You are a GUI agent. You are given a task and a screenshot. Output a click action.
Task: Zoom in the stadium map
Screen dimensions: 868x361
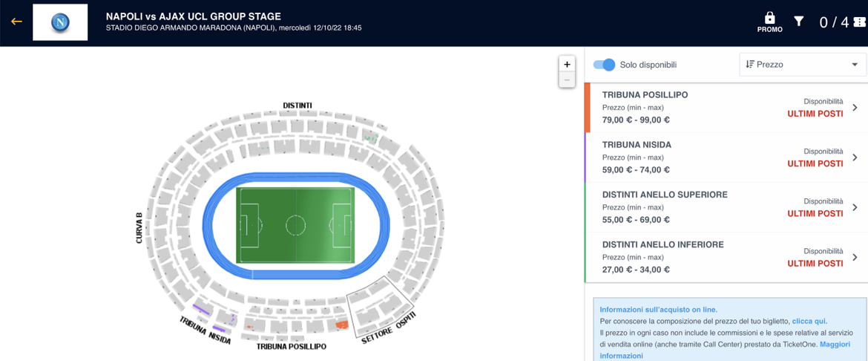point(567,65)
